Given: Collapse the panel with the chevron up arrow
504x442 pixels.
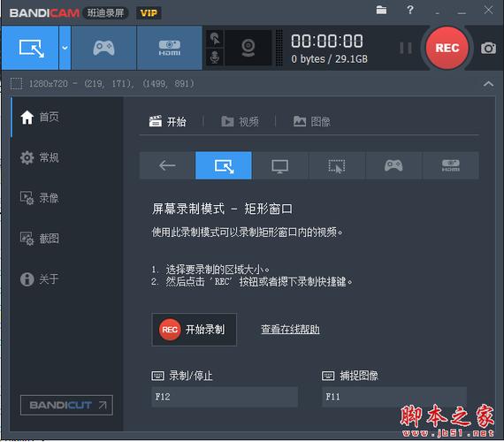Looking at the screenshot, I should (488, 84).
